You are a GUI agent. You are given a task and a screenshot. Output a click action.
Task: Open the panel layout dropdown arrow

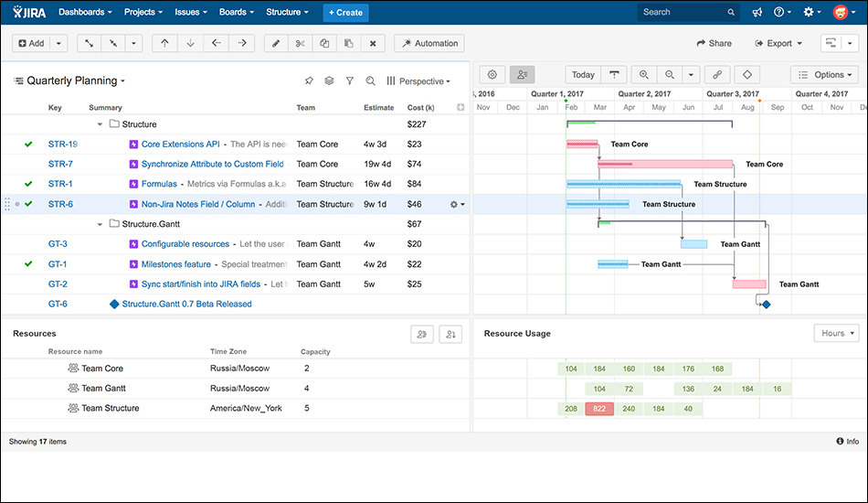point(850,43)
